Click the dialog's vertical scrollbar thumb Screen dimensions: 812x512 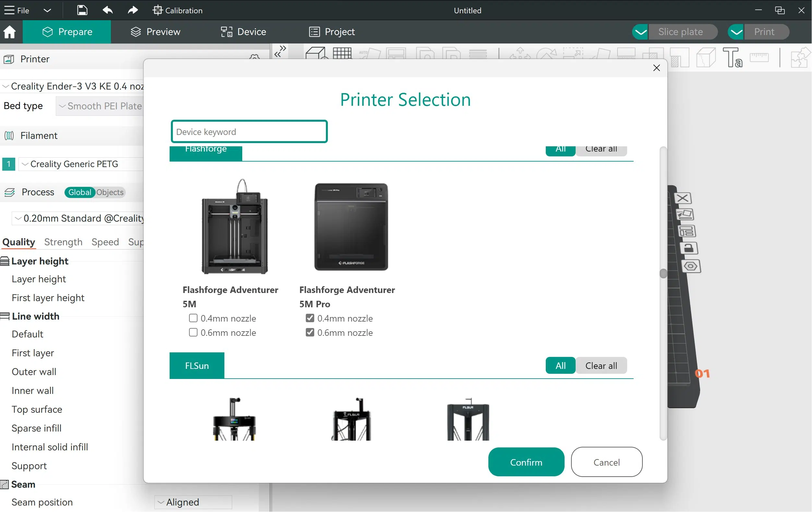(x=663, y=274)
